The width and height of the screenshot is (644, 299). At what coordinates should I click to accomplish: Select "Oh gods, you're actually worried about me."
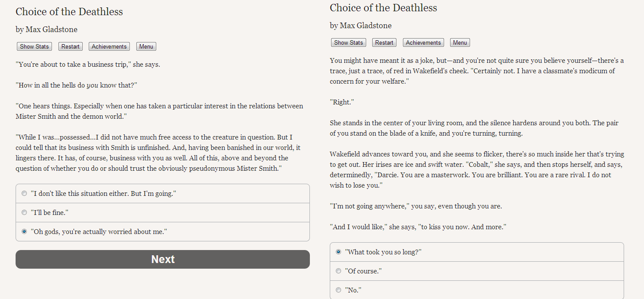pyautogui.click(x=24, y=232)
